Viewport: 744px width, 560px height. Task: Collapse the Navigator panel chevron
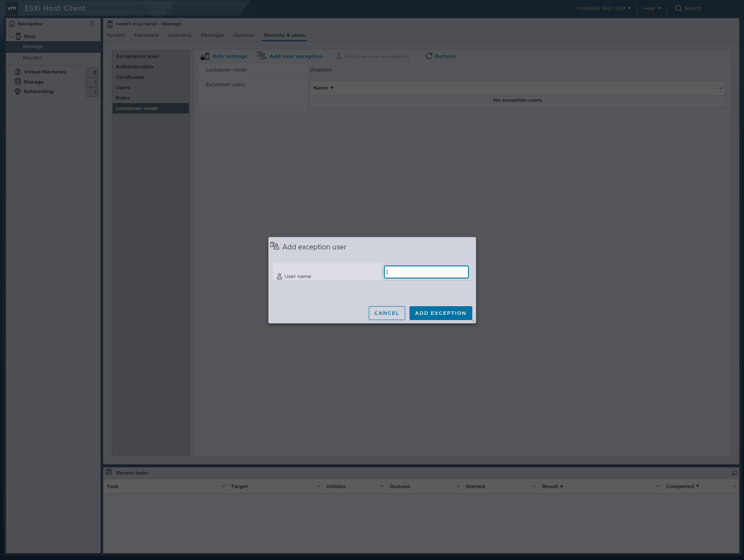[93, 23]
